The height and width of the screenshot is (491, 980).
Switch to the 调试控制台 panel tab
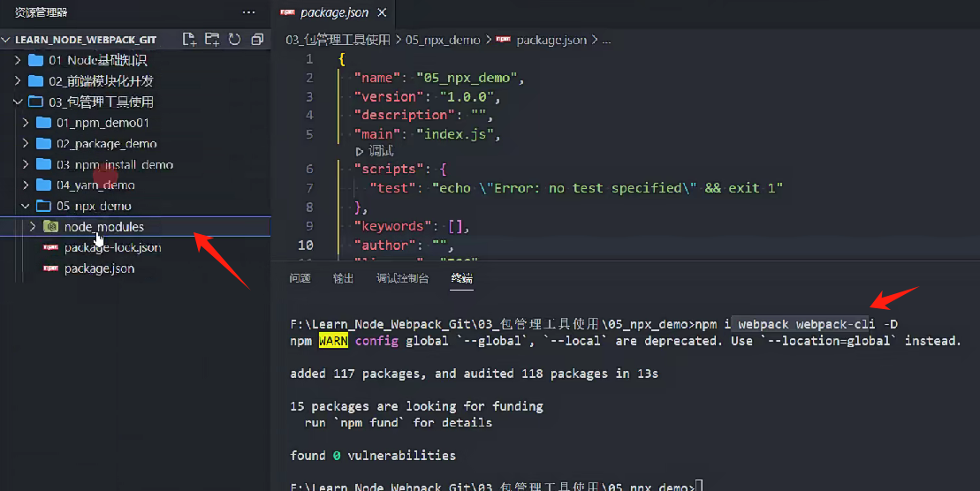tap(402, 278)
